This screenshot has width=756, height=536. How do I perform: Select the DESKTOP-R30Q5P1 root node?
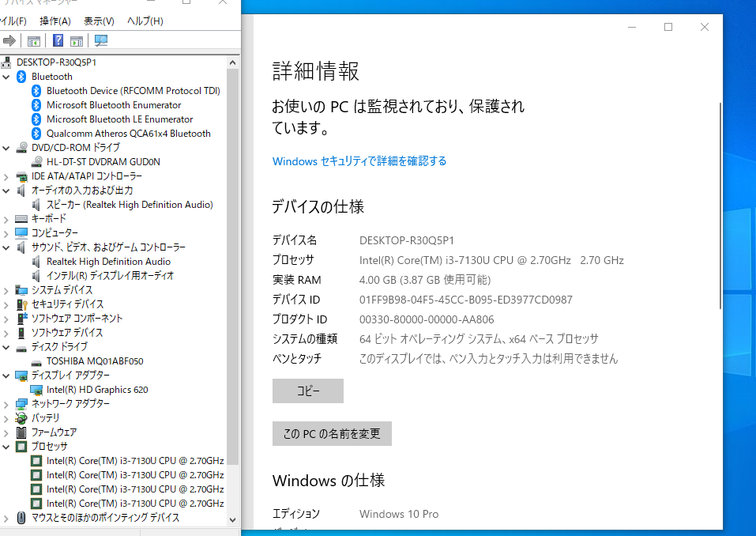pyautogui.click(x=56, y=62)
